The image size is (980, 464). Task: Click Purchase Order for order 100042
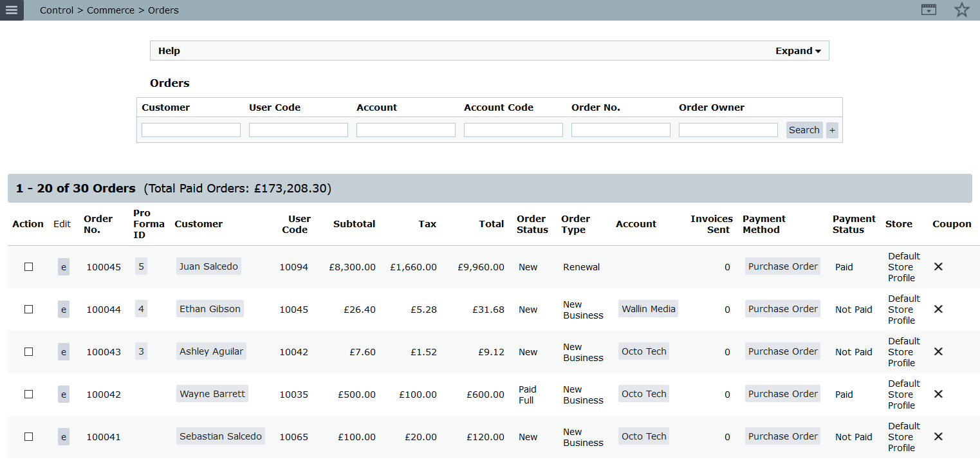[x=782, y=394]
